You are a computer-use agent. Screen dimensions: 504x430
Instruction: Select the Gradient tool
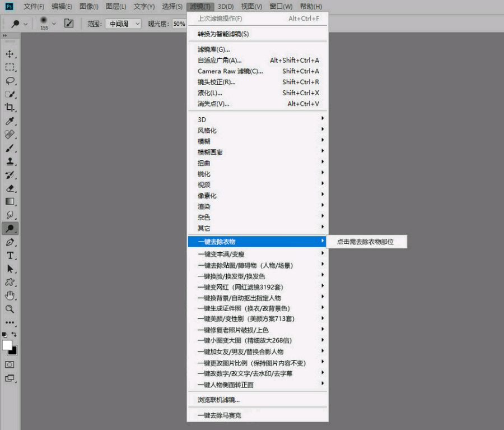(x=10, y=201)
